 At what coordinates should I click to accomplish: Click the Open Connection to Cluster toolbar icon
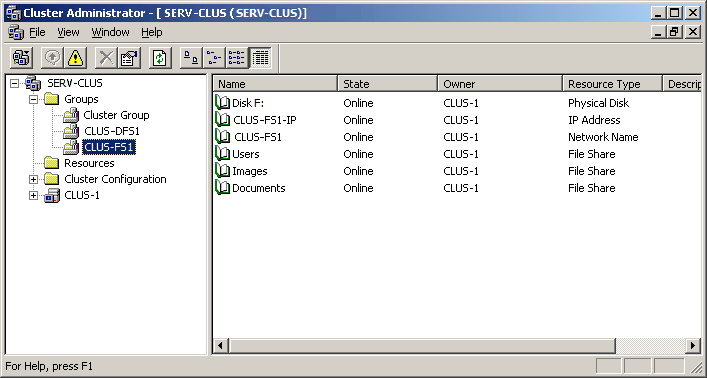21,58
